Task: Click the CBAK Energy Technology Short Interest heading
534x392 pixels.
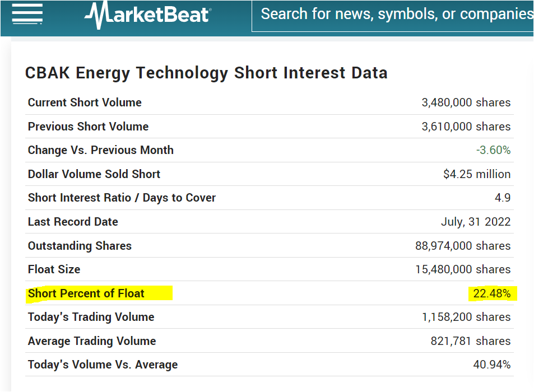Action: pyautogui.click(x=206, y=73)
